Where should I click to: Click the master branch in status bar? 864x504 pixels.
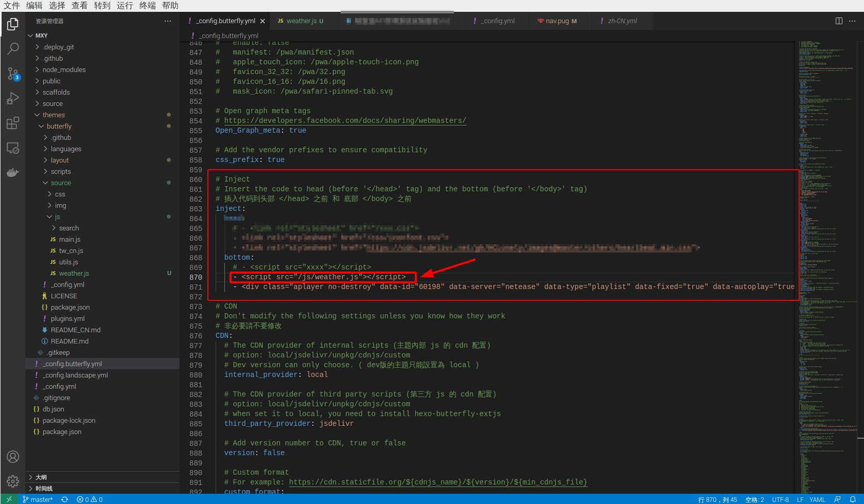tap(38, 499)
